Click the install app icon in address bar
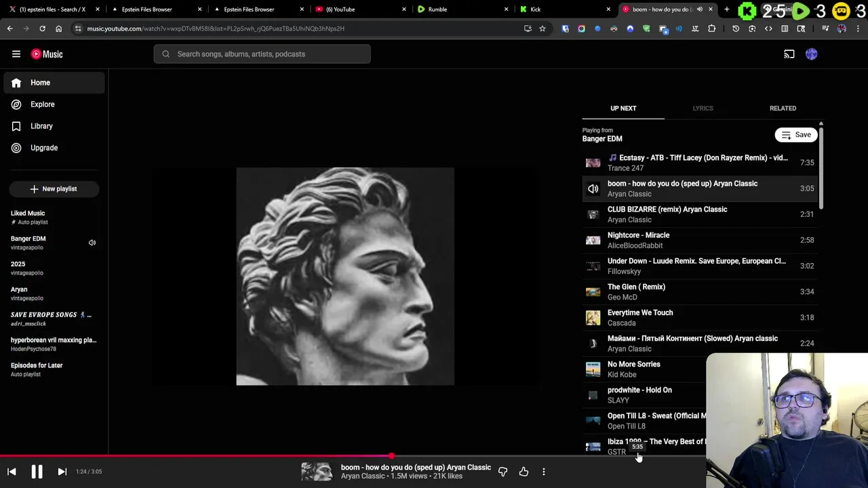 pyautogui.click(x=528, y=28)
